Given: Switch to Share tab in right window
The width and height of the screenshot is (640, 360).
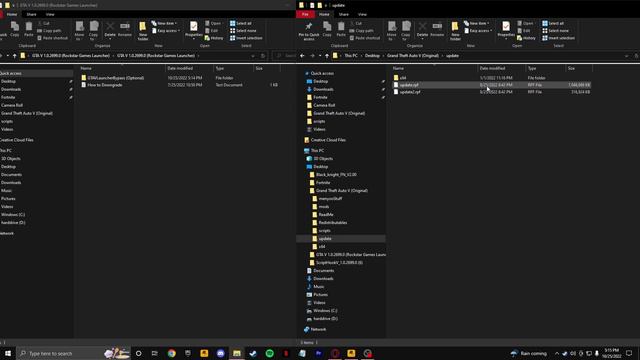Looking at the screenshot, I should click(344, 14).
